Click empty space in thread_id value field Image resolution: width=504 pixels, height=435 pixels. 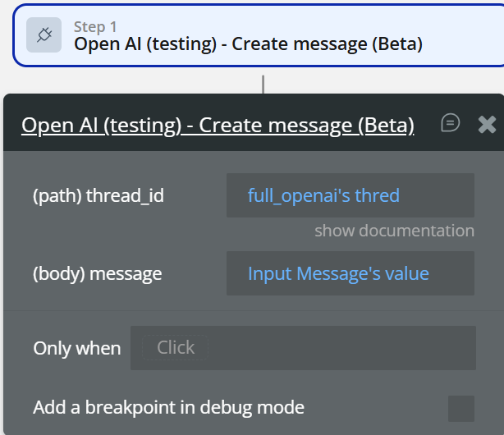(443, 195)
